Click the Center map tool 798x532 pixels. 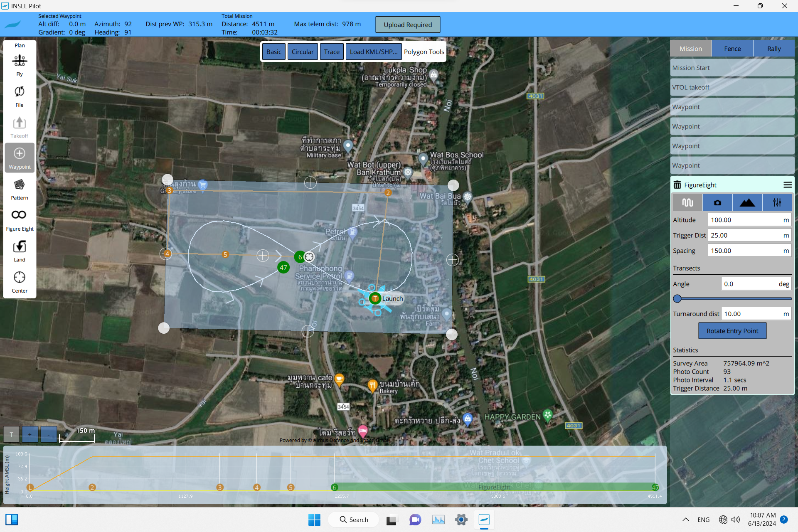[20, 282]
